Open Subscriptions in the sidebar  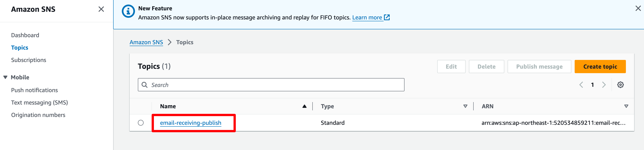click(29, 60)
